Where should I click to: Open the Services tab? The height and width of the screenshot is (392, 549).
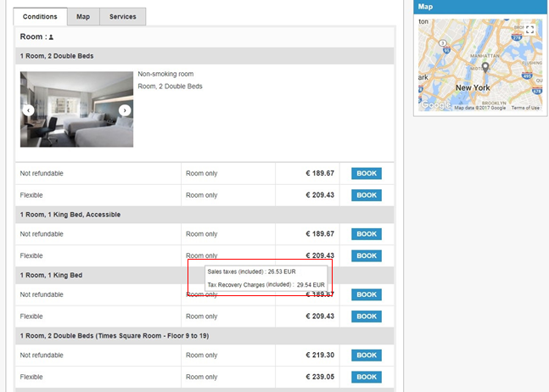pos(122,16)
